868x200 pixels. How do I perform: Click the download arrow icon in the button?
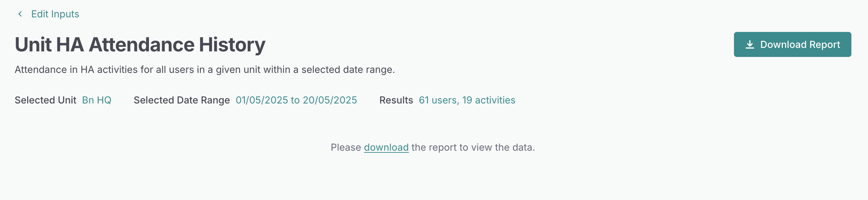750,44
